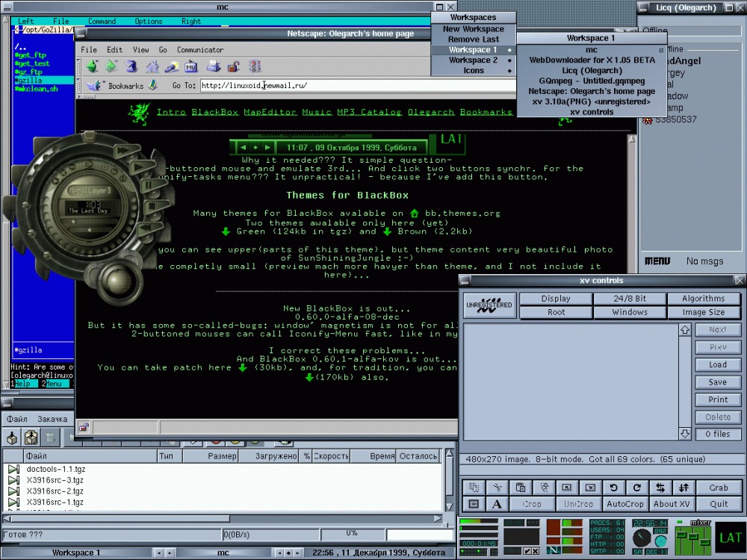Click the xv pad frame icon
Viewport: 747px width, 560px height.
click(x=474, y=504)
